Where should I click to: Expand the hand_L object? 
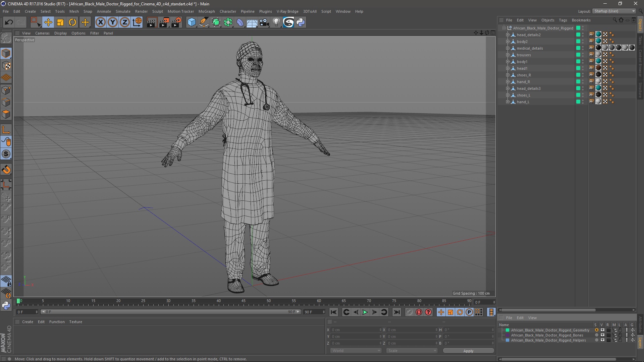(x=508, y=102)
